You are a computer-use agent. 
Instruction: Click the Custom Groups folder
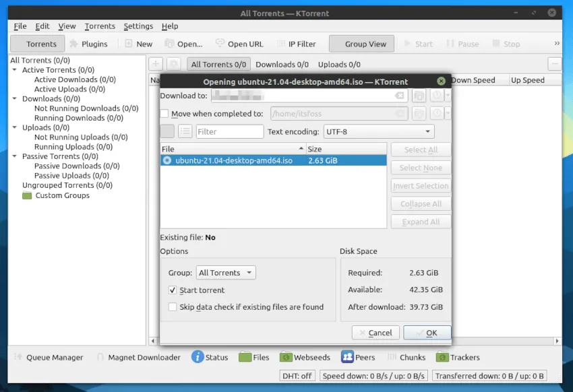click(x=56, y=195)
